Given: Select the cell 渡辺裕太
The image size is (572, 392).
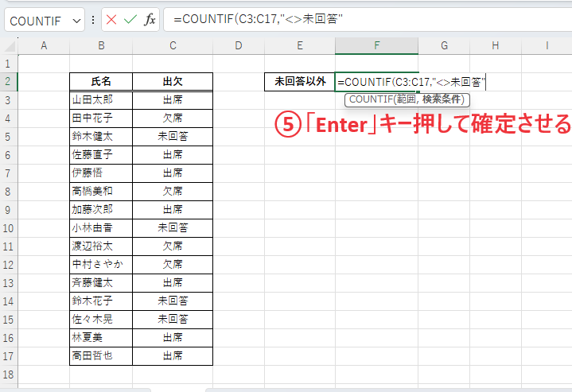Looking at the screenshot, I should coord(101,246).
